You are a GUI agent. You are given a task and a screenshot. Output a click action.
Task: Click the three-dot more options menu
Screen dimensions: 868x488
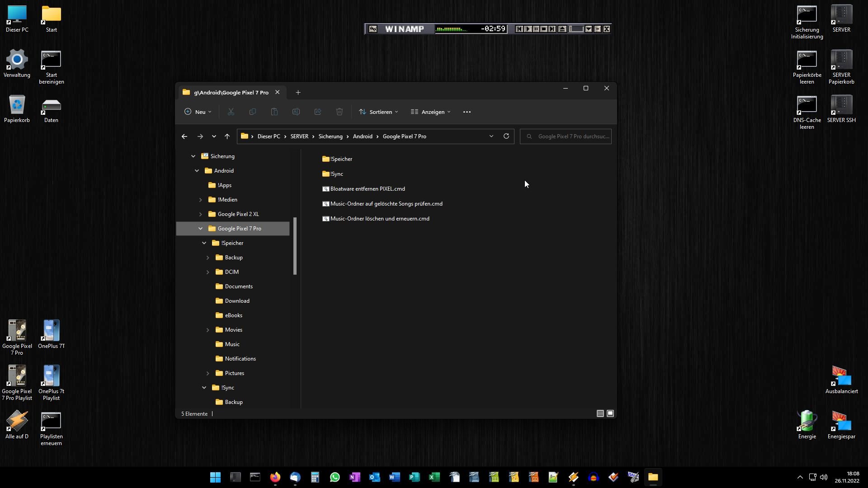[x=467, y=112]
